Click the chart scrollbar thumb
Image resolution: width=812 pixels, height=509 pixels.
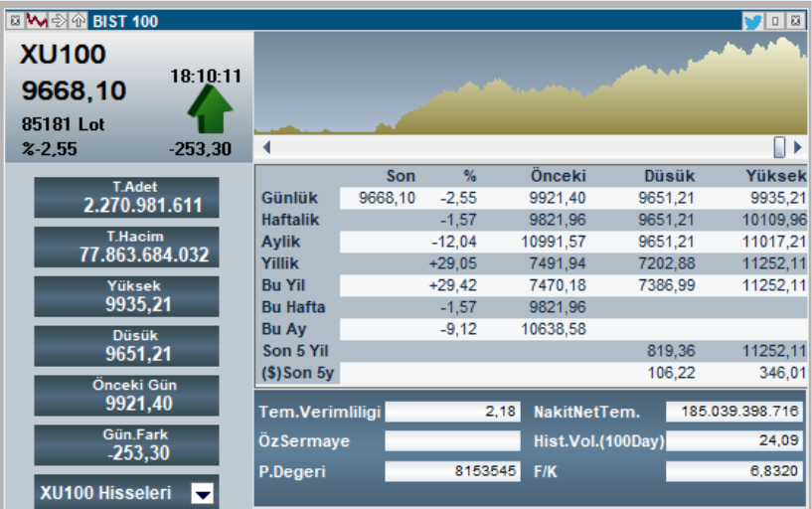point(779,147)
